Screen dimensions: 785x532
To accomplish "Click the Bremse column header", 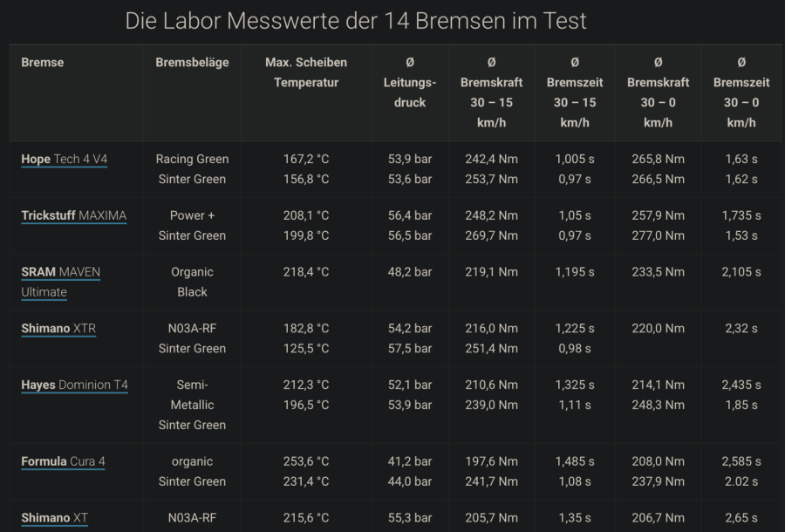I will (43, 63).
